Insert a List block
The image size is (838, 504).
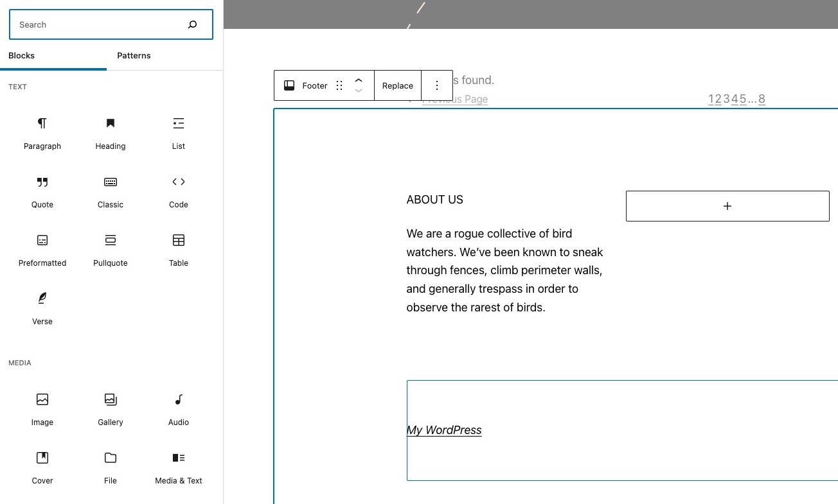(179, 134)
